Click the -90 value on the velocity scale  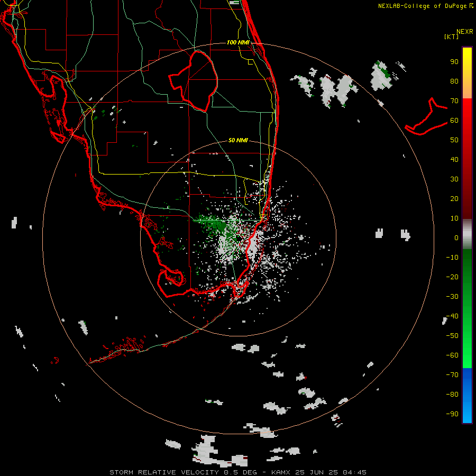click(x=452, y=414)
